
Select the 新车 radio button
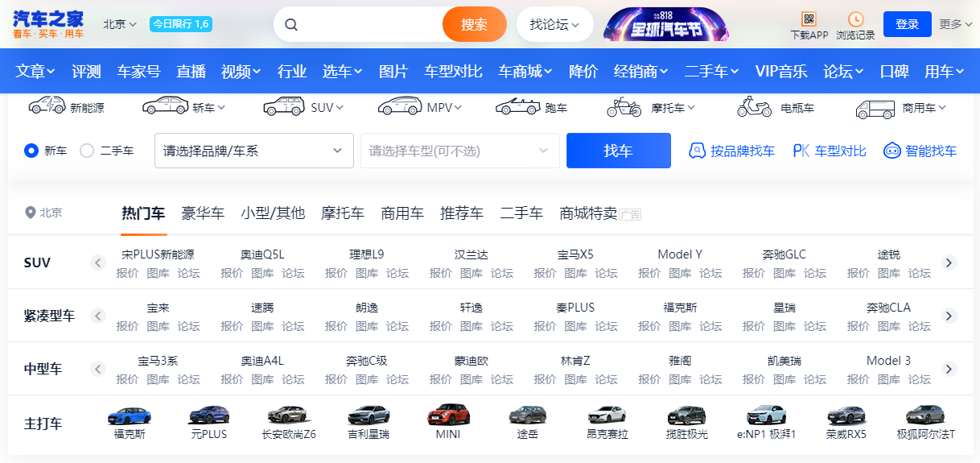[31, 151]
